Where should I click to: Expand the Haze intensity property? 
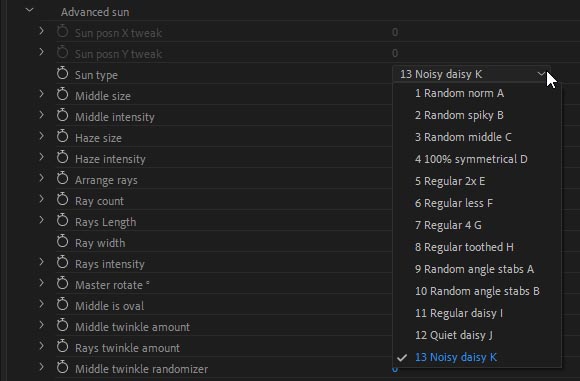(41, 157)
